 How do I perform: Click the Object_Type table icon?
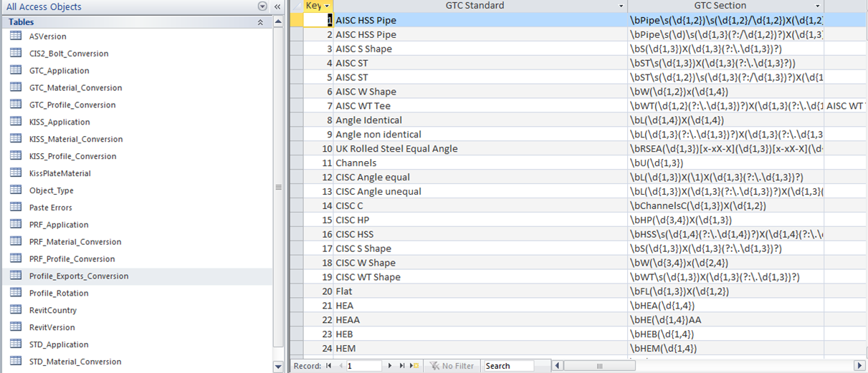16,190
